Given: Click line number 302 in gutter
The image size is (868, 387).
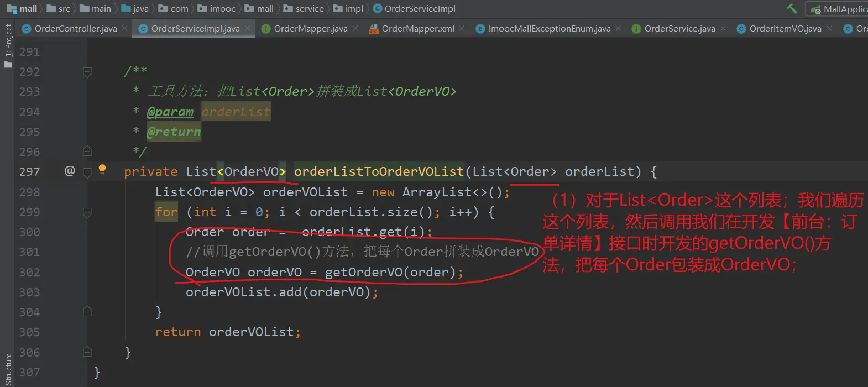Looking at the screenshot, I should [x=30, y=273].
